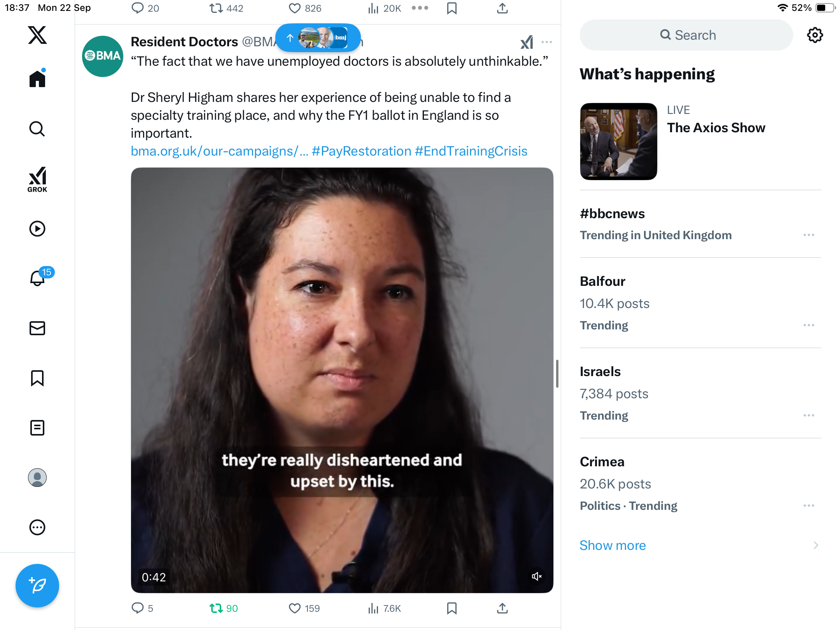Expand Resident Doctors post options menu

pos(547,42)
